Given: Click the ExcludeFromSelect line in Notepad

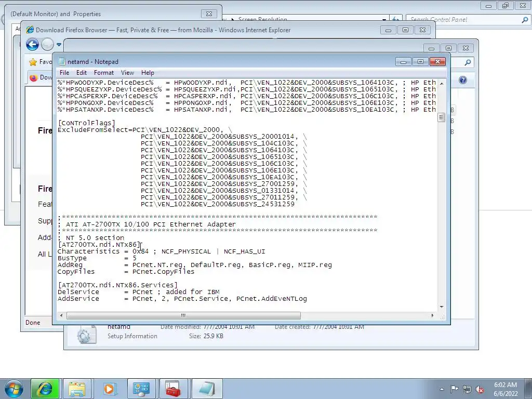Looking at the screenshot, I should 145,129.
